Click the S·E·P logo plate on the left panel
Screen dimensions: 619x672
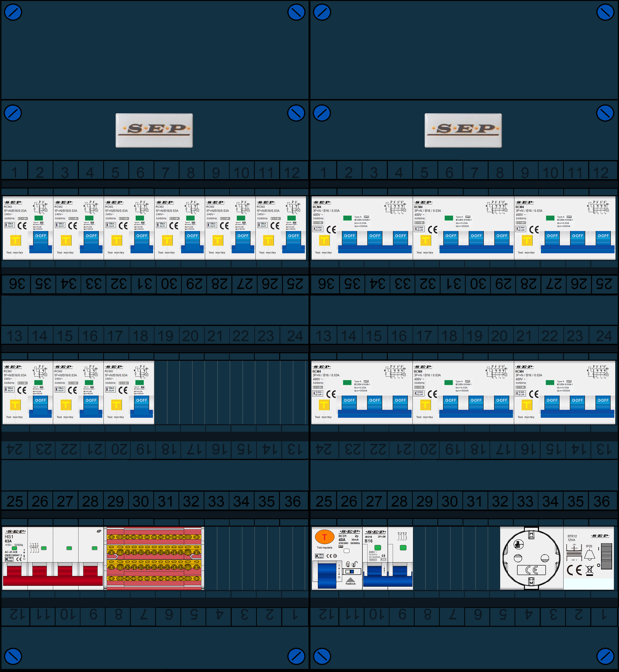pyautogui.click(x=154, y=130)
